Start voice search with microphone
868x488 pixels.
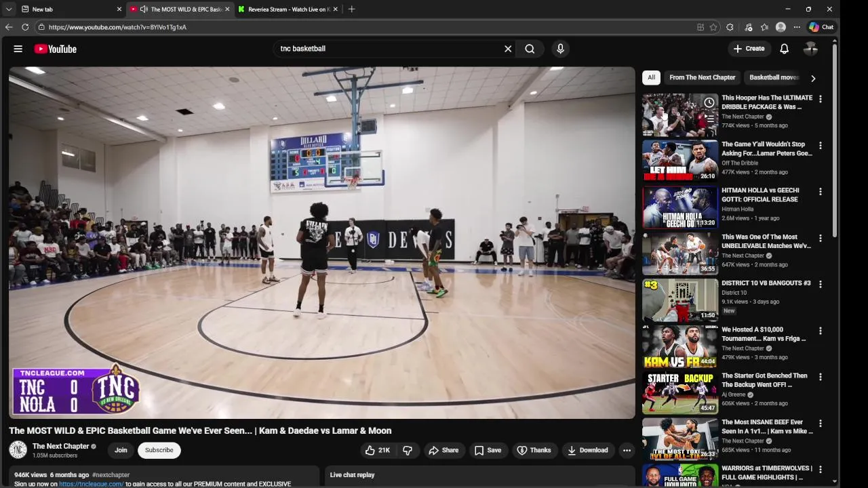coord(560,49)
